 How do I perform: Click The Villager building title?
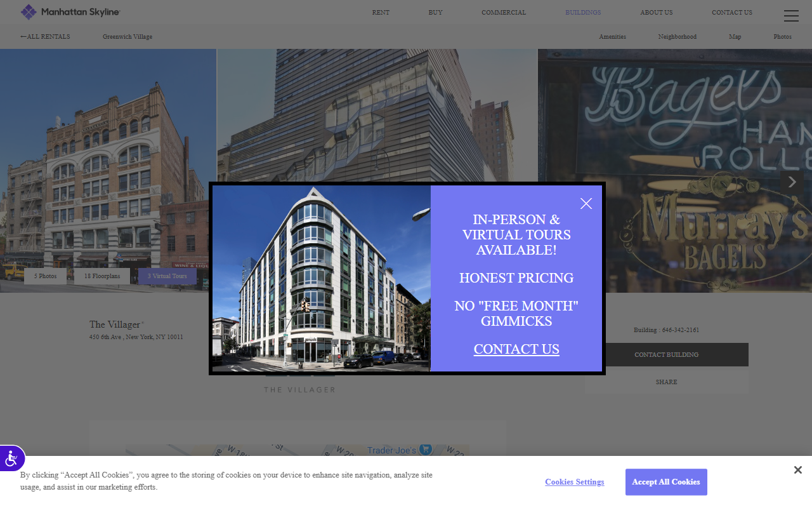click(115, 324)
